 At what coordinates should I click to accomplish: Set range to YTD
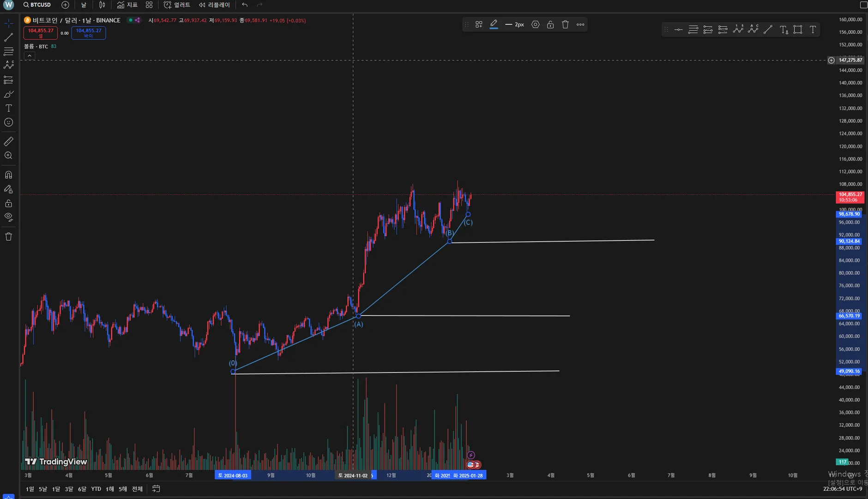[x=96, y=489]
